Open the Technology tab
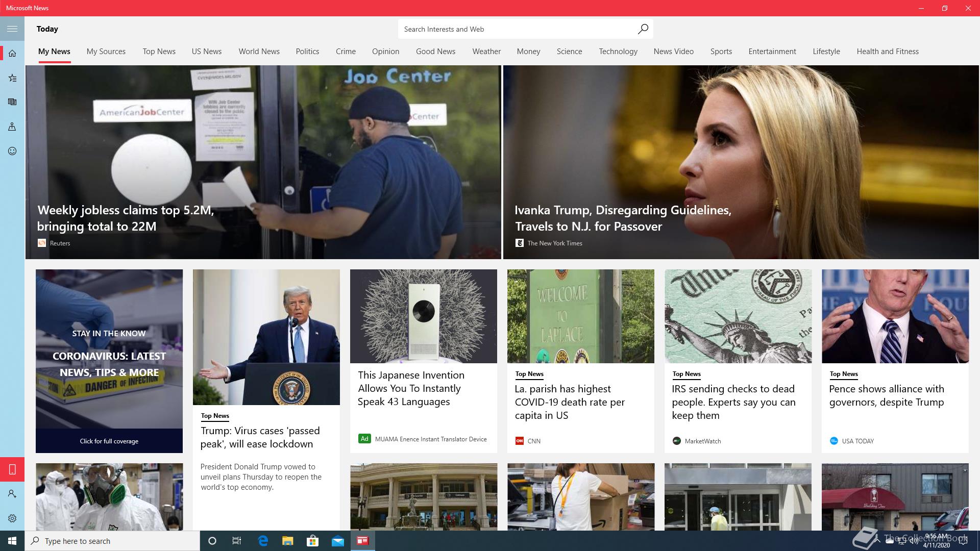Screen dimensions: 980x551 coord(618,52)
